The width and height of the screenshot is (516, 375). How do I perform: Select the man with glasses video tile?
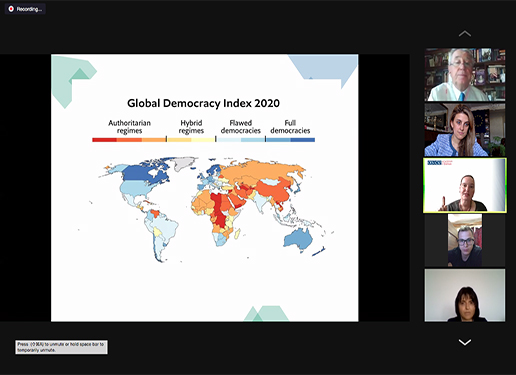pos(465,240)
